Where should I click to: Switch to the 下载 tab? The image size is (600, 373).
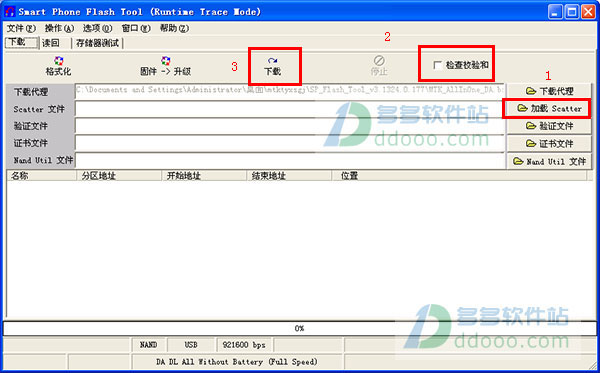click(x=22, y=42)
